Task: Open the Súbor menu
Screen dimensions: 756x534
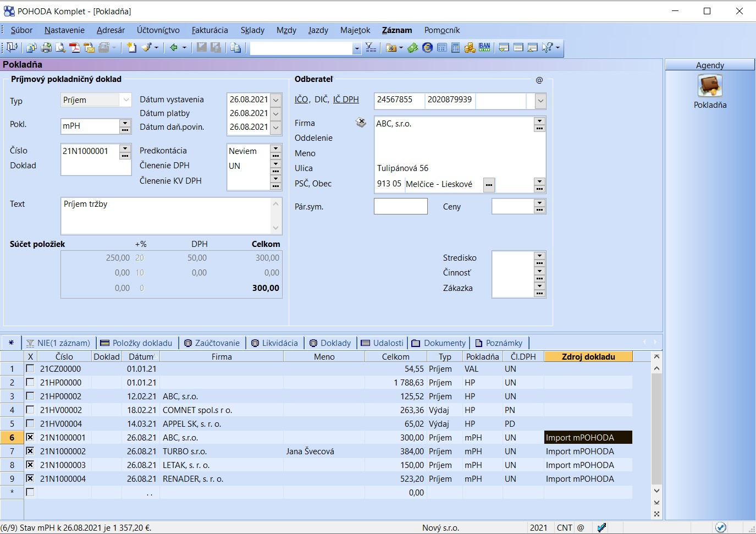Action: (21, 30)
